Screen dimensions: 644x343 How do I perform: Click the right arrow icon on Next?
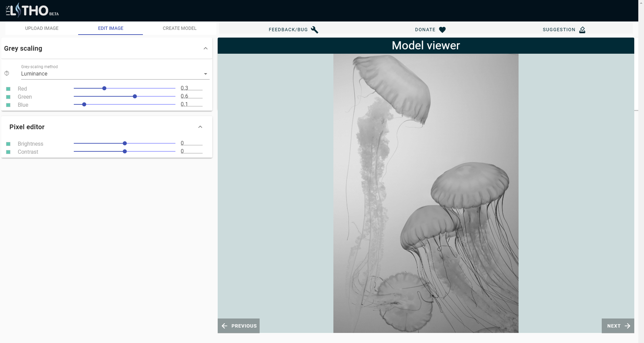628,326
